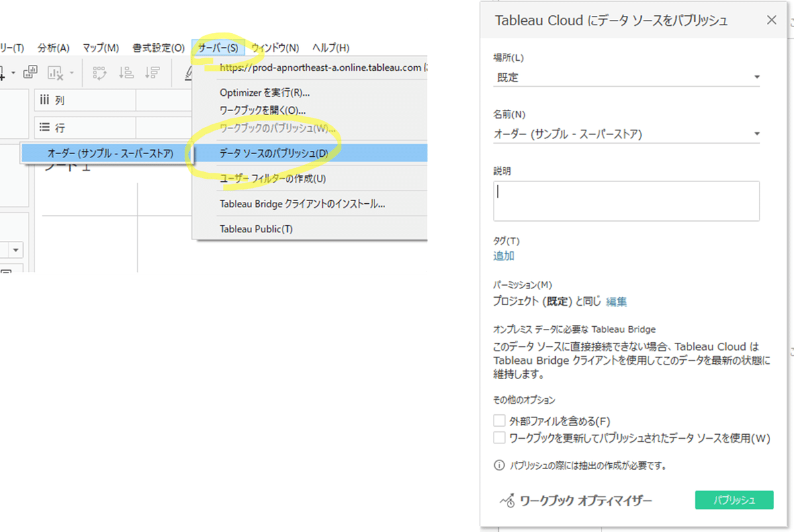Close the Tableau Cloud publish dialog

tap(771, 21)
